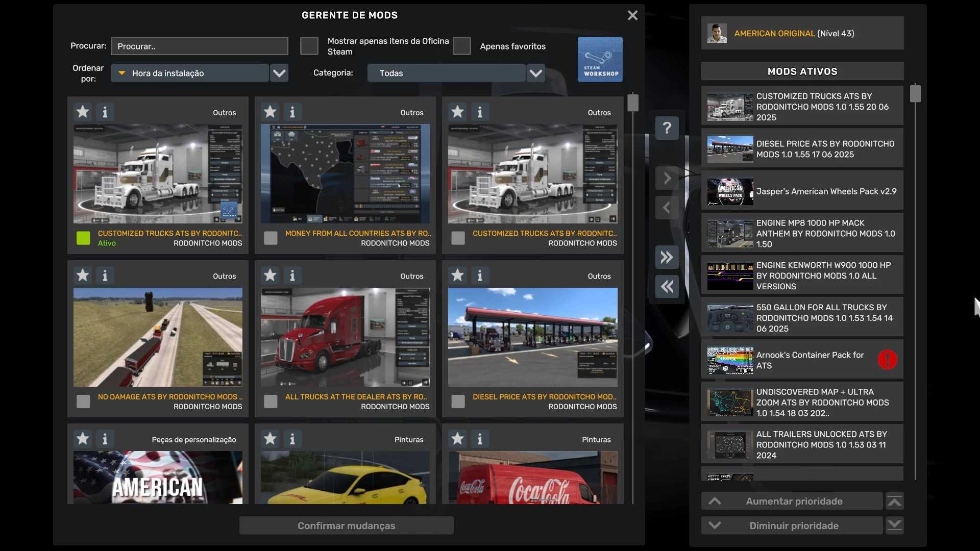Select Diesel Price ATS in active mods list
Image resolution: width=980 pixels, height=551 pixels.
[x=802, y=149]
